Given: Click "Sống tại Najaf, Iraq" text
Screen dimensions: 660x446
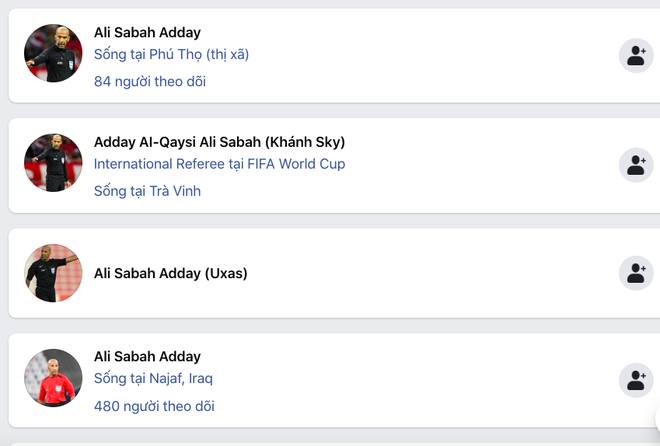Looking at the screenshot, I should coord(153,378).
